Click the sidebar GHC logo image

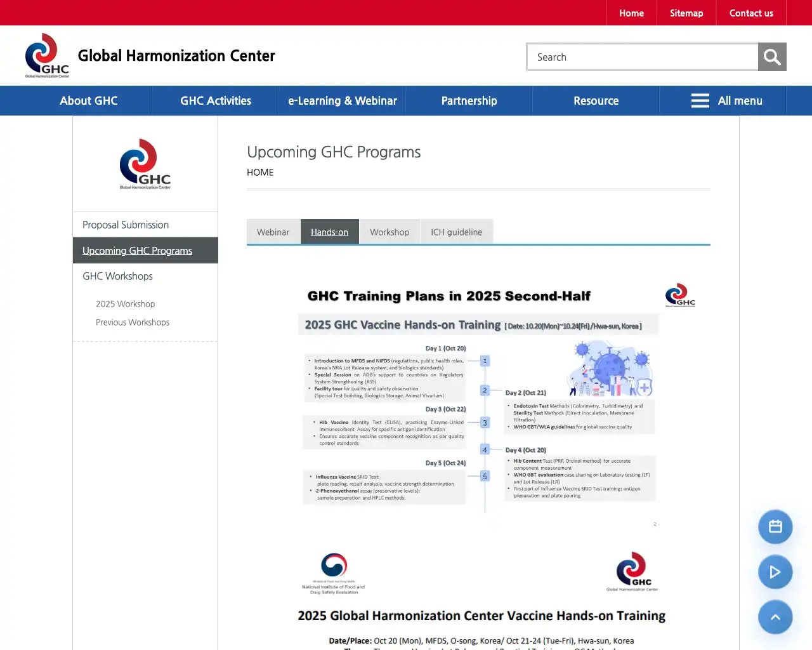click(x=145, y=164)
